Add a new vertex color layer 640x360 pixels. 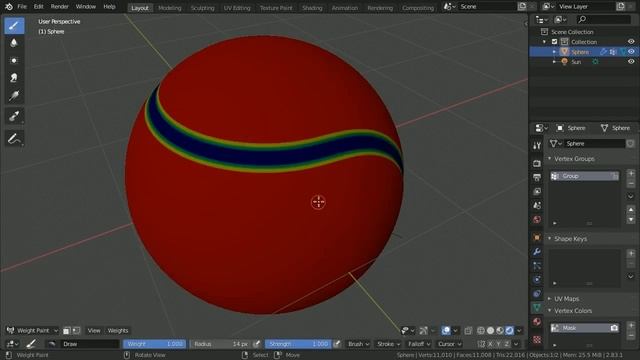tap(631, 325)
